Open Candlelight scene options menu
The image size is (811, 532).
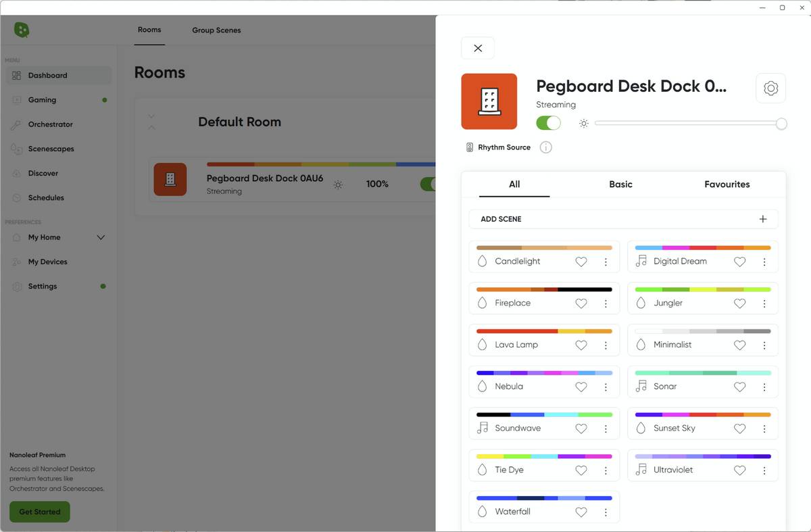(x=606, y=262)
